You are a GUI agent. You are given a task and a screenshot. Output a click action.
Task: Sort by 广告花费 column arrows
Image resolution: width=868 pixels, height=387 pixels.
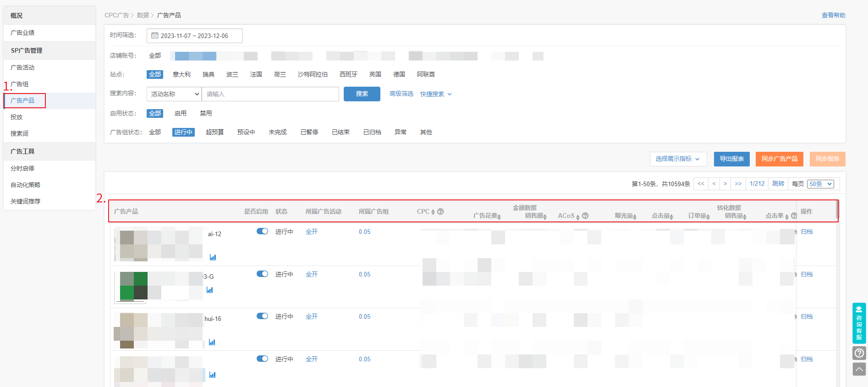(499, 216)
